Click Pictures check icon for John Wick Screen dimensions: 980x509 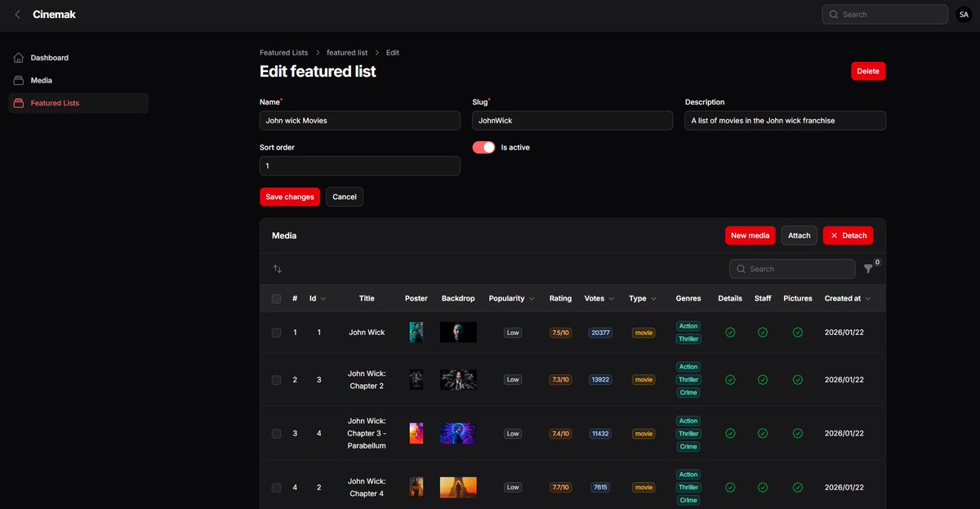pos(798,333)
